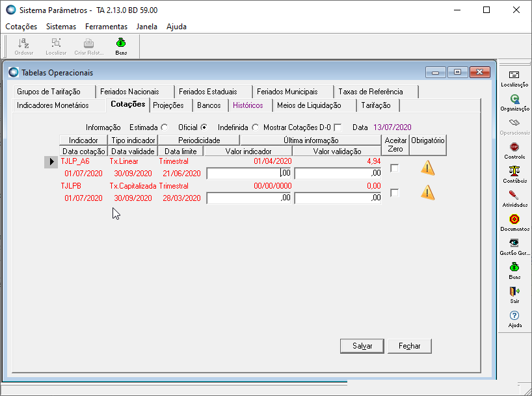Click Valor indicador field for TJLP_A6
The height and width of the screenshot is (396, 532).
coord(248,173)
